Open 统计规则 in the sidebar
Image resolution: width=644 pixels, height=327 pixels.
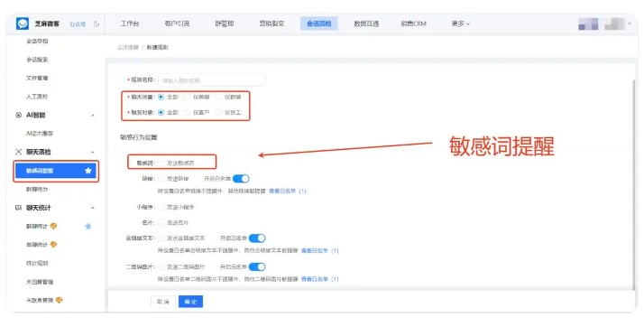pos(37,263)
